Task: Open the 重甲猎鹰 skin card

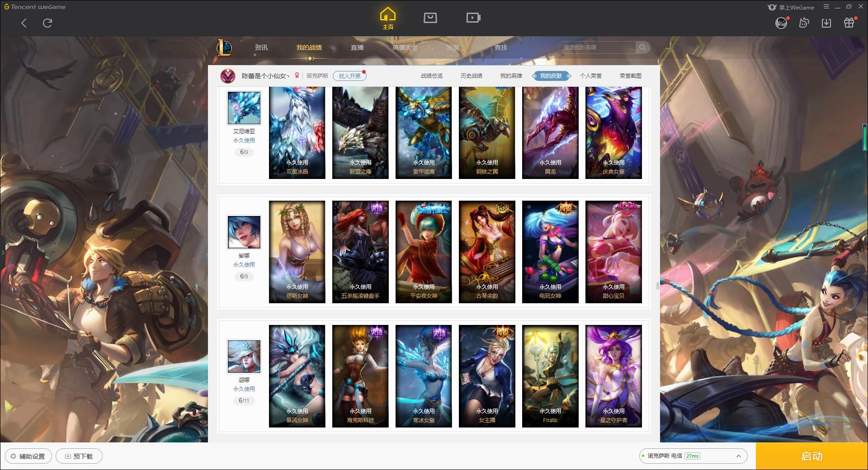Action: coord(424,132)
